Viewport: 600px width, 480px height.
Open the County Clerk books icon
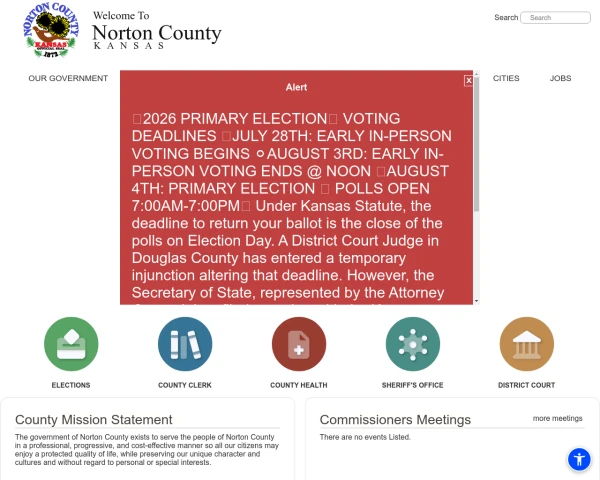pos(185,344)
